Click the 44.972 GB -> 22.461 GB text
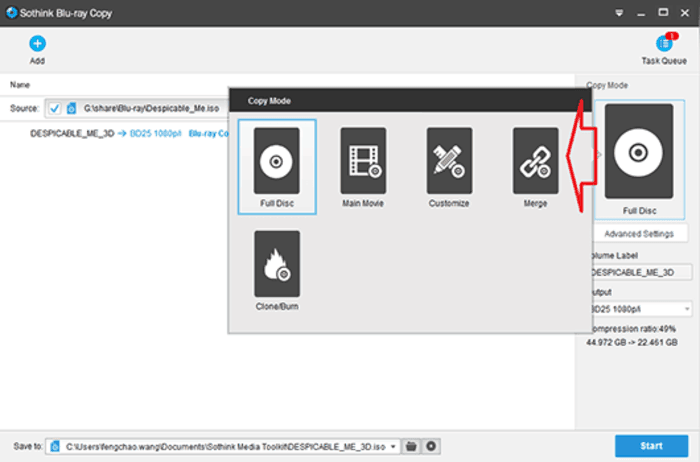The height and width of the screenshot is (462, 700). click(632, 342)
